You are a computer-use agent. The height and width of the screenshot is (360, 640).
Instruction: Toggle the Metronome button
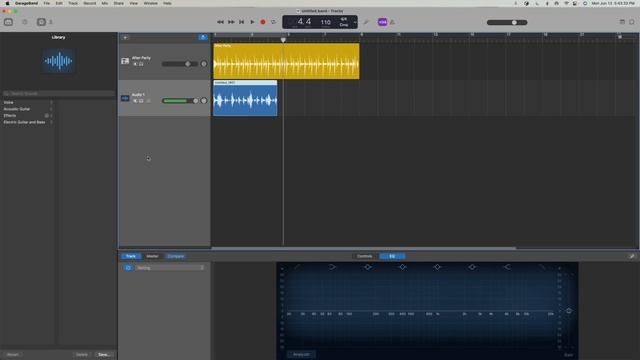coord(392,22)
